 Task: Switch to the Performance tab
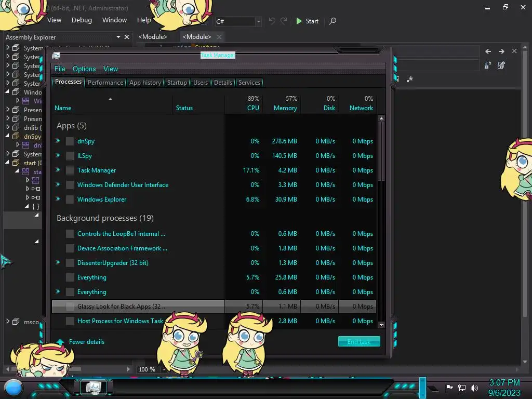105,83
